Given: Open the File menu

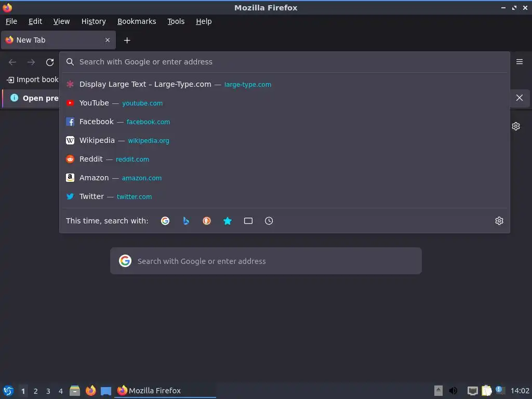Looking at the screenshot, I should pos(11,21).
